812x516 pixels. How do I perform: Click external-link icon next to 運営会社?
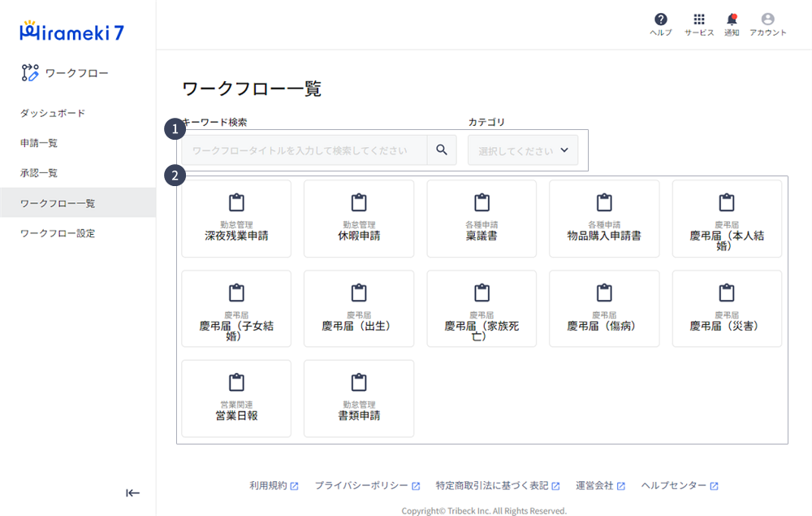click(x=621, y=486)
